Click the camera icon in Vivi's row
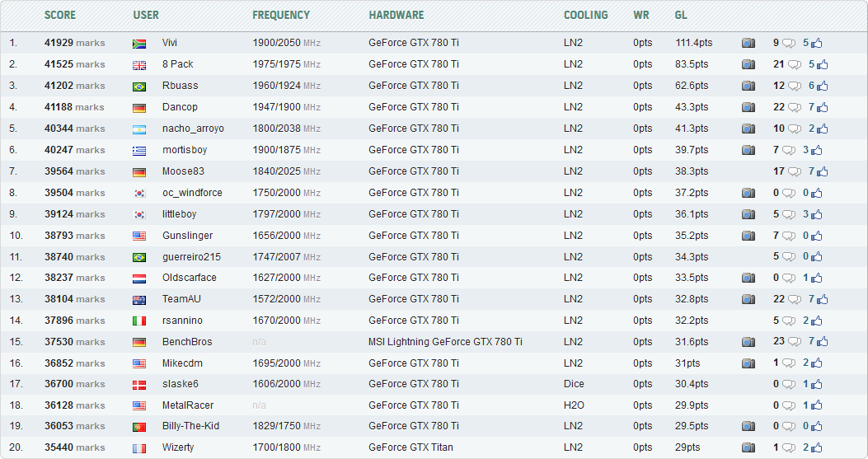The height and width of the screenshot is (459, 868). pyautogui.click(x=748, y=43)
